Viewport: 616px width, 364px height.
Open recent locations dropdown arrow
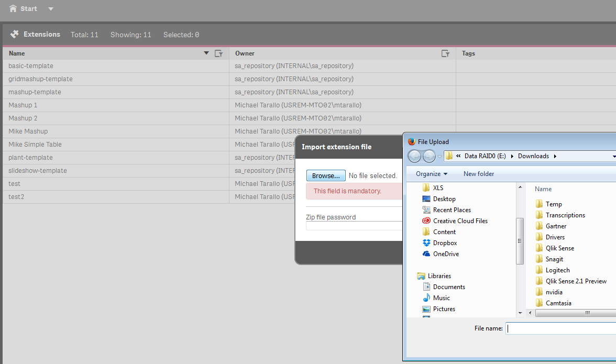439,156
